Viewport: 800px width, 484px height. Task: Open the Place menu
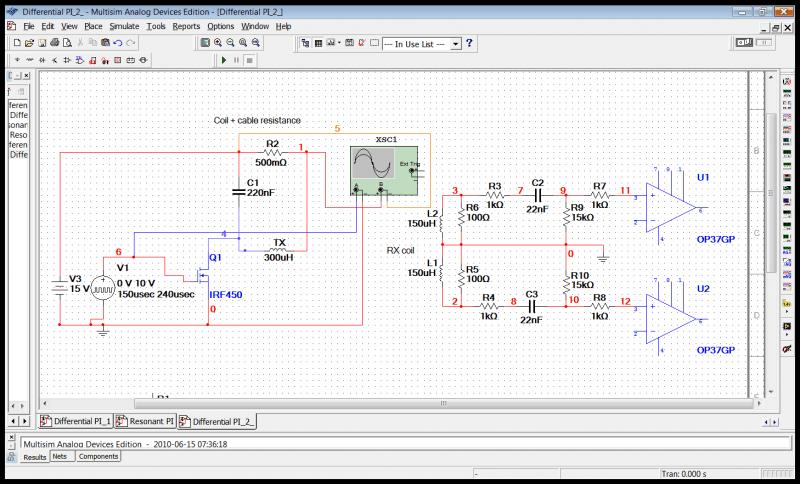(93, 25)
